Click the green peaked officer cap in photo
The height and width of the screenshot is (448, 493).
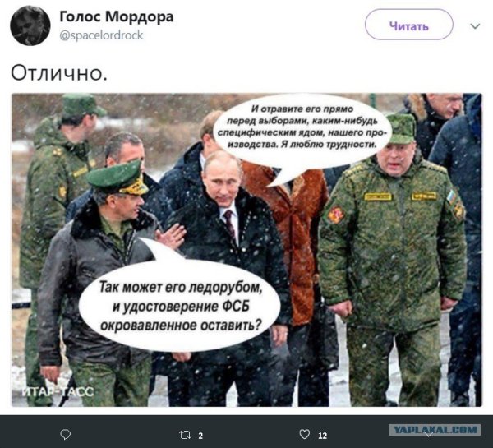(117, 177)
